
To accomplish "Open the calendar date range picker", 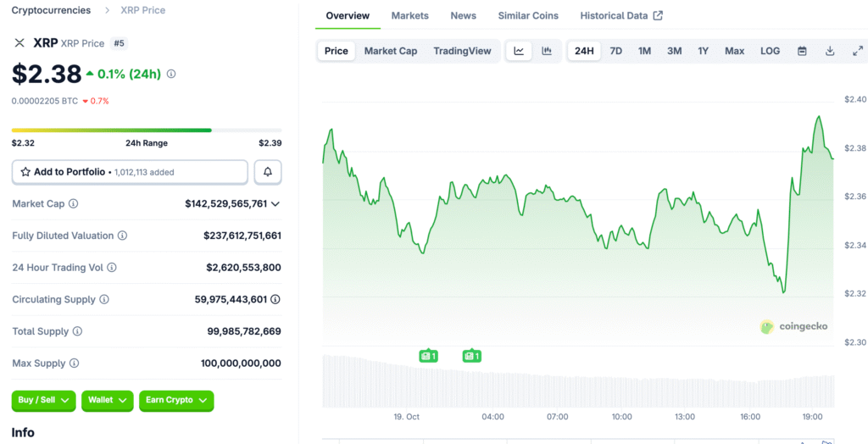I will click(802, 51).
